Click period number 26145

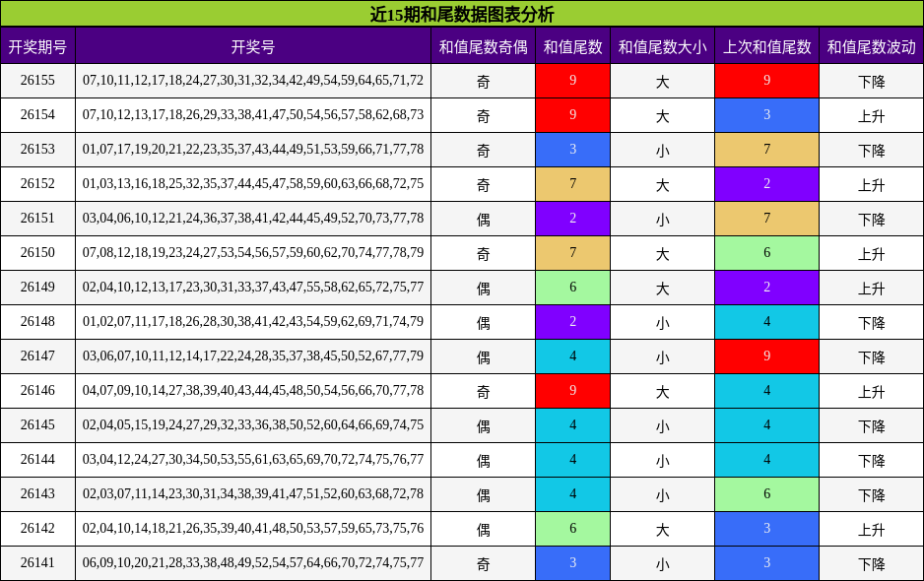click(37, 424)
